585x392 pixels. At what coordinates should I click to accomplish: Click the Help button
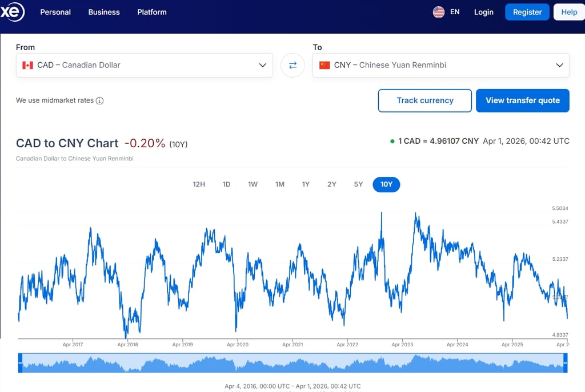[569, 12]
